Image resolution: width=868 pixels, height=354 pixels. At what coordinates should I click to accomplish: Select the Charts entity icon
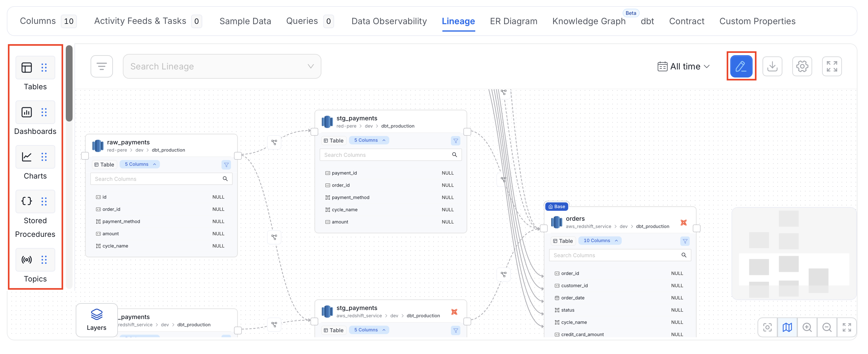click(x=27, y=157)
